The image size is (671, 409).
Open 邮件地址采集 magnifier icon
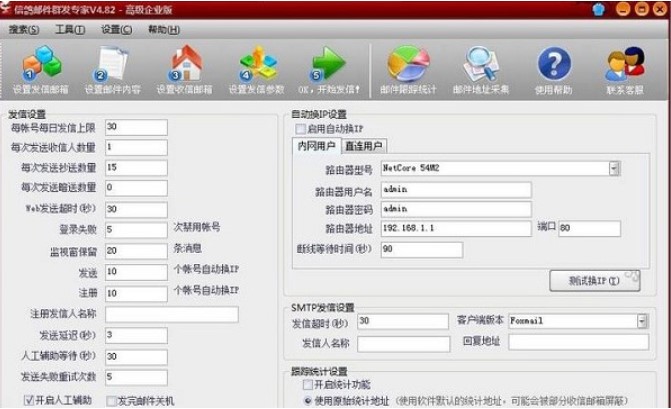(x=481, y=64)
